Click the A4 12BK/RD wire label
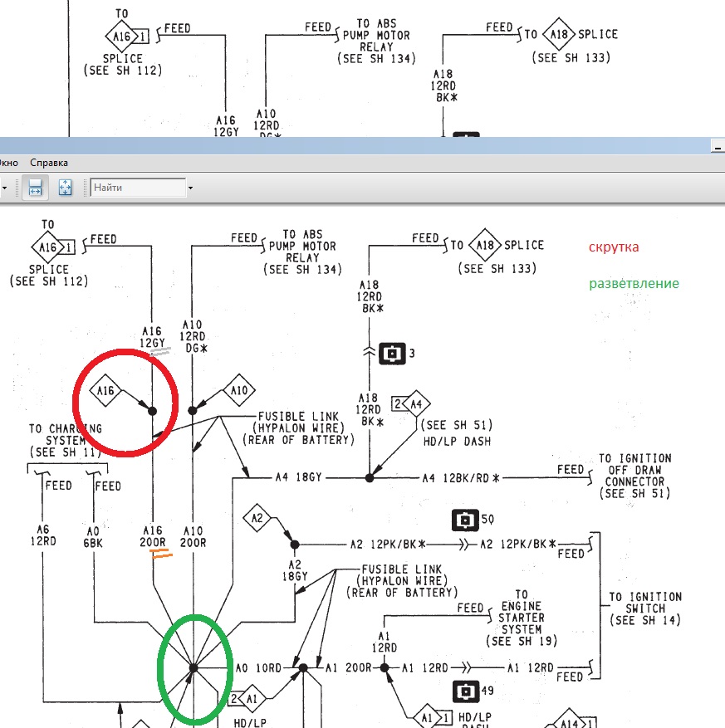The height and width of the screenshot is (728, 725). [461, 478]
